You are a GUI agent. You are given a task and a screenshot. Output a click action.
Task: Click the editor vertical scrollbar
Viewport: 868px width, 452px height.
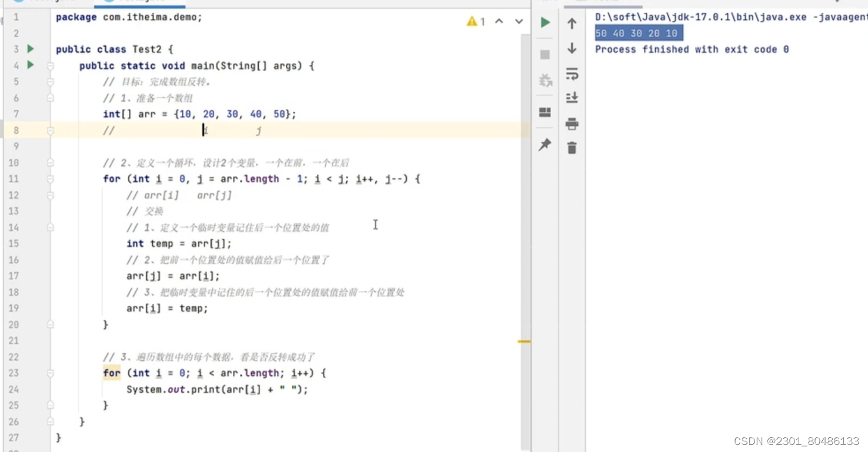[x=525, y=241]
